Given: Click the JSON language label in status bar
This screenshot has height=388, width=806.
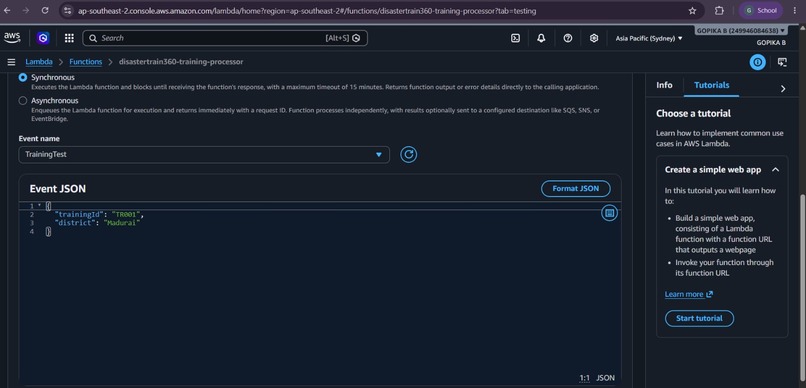Looking at the screenshot, I should (x=606, y=378).
